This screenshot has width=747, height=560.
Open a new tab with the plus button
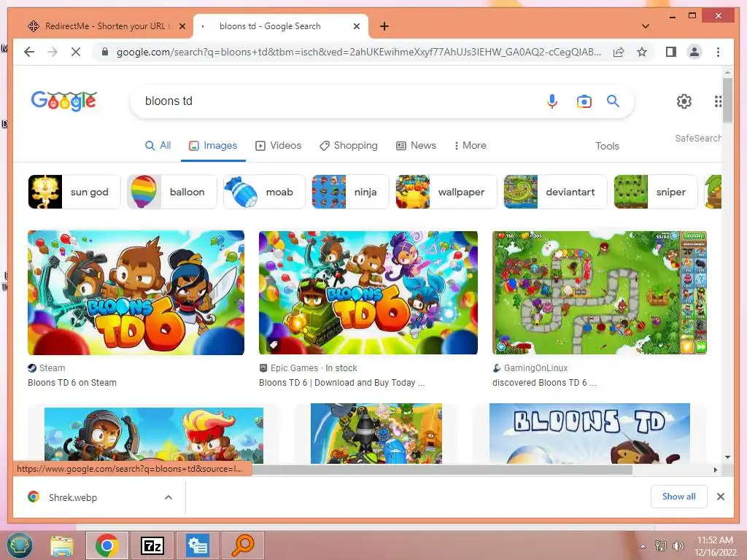pos(384,26)
